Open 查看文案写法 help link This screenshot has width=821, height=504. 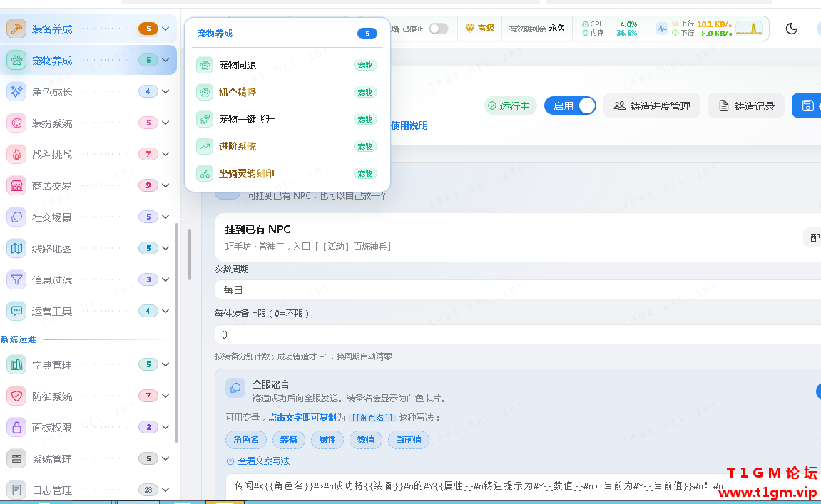258,461
